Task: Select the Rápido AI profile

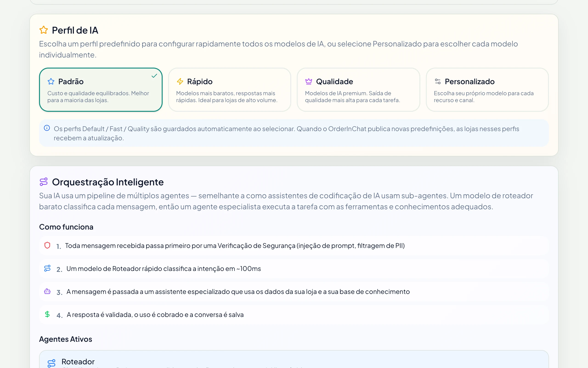Action: 230,90
